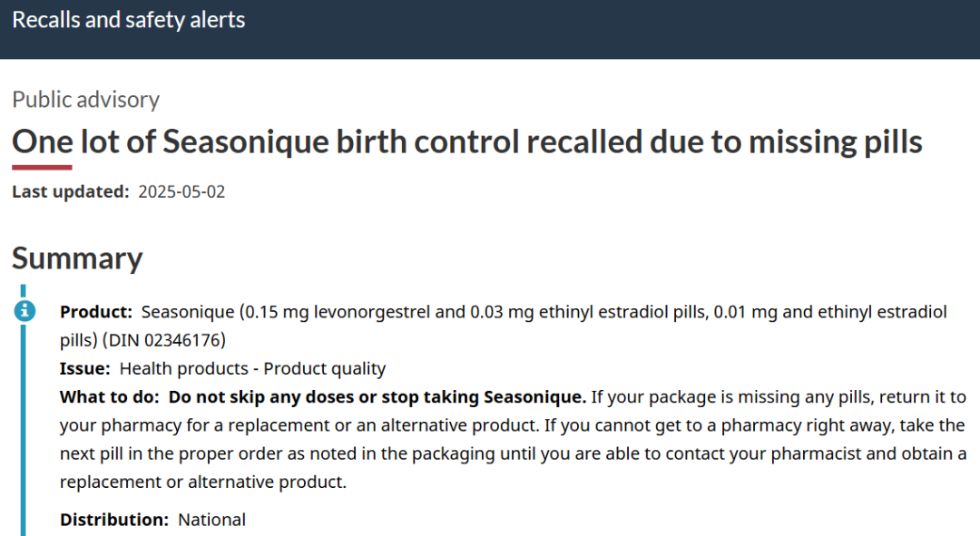This screenshot has width=980, height=536.
Task: Click the levonorgestrel product description text
Action: 503,326
